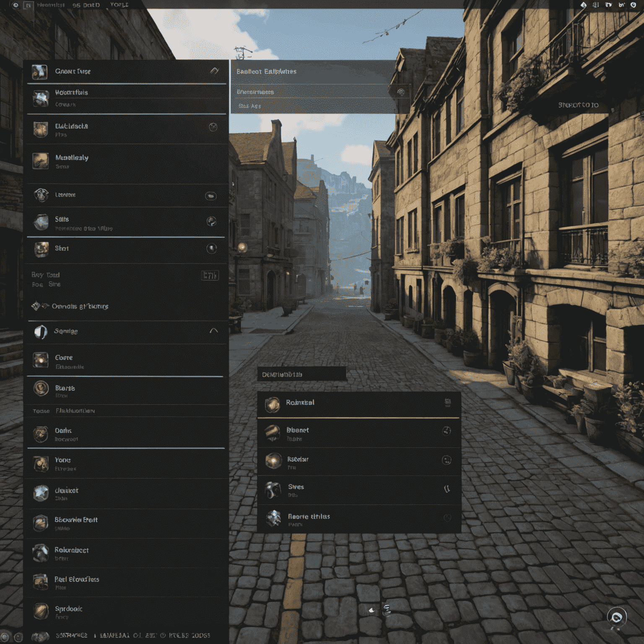Click the small icon right of the 'Rainreal' header
The image size is (644, 644).
[448, 403]
